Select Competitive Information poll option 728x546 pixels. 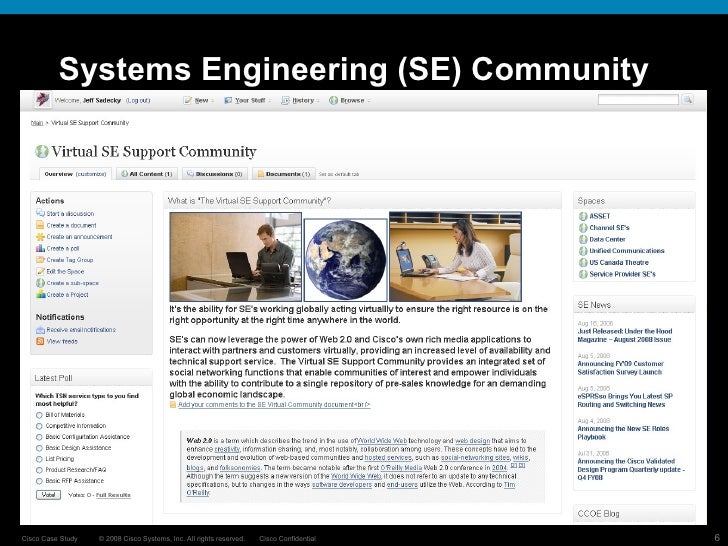[x=39, y=426]
